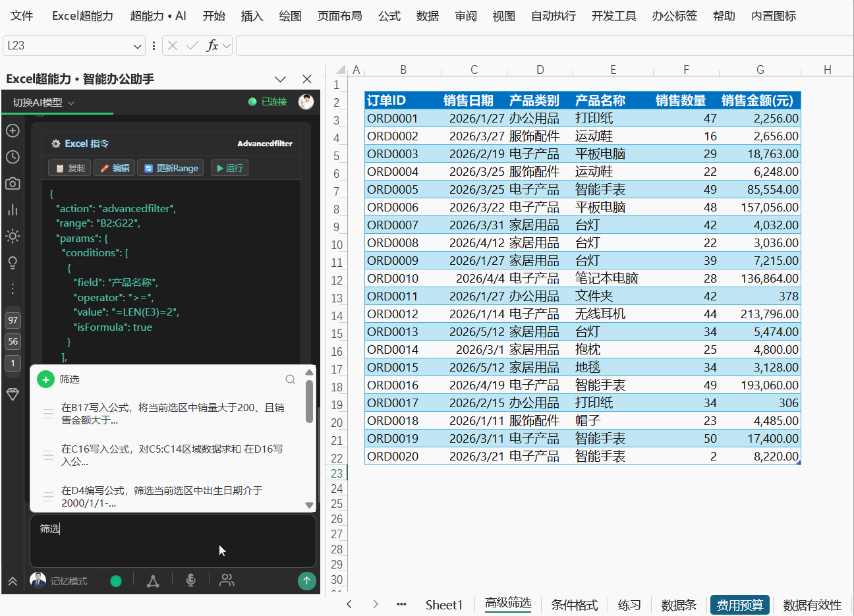Click the chat input box containing 筛选

(173, 541)
